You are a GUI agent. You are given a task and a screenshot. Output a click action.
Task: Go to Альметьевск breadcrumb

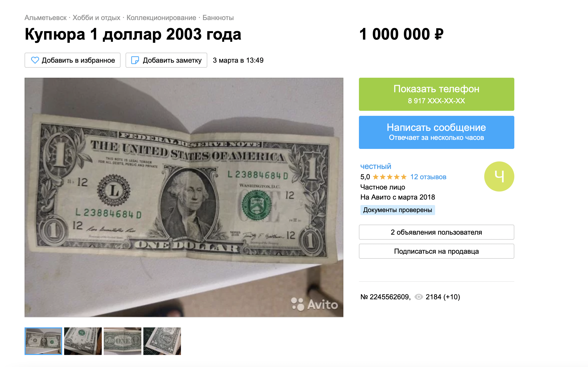[x=45, y=18]
